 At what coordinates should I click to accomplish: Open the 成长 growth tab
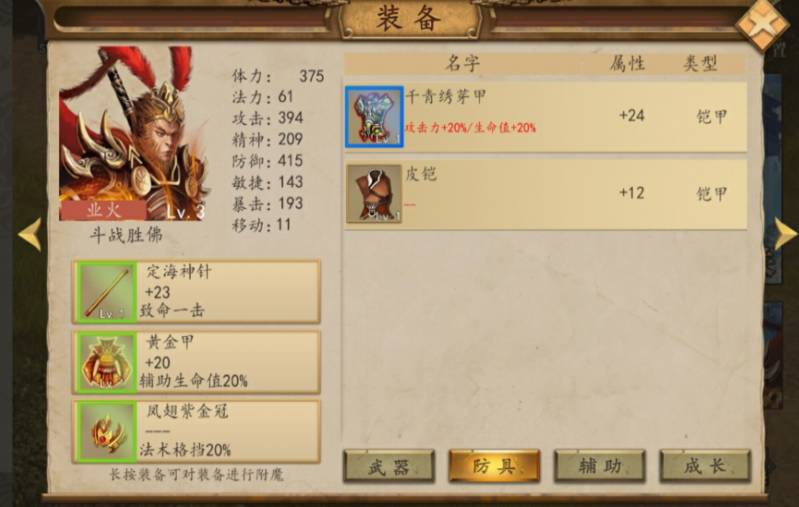tap(705, 466)
